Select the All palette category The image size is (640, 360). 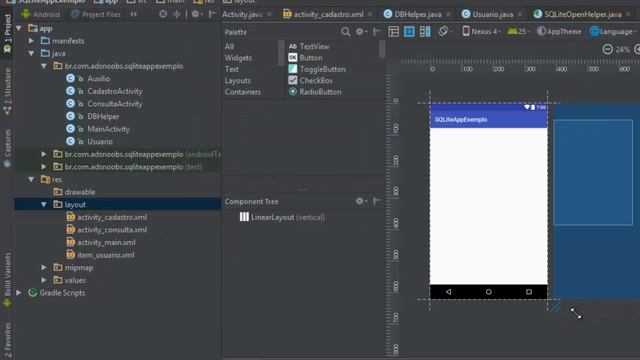pyautogui.click(x=229, y=47)
